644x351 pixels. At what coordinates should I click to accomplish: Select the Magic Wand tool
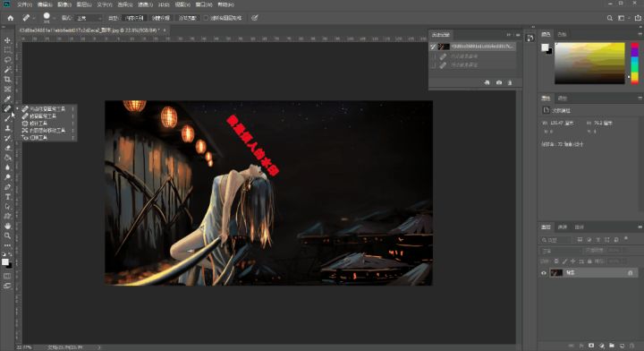click(7, 70)
